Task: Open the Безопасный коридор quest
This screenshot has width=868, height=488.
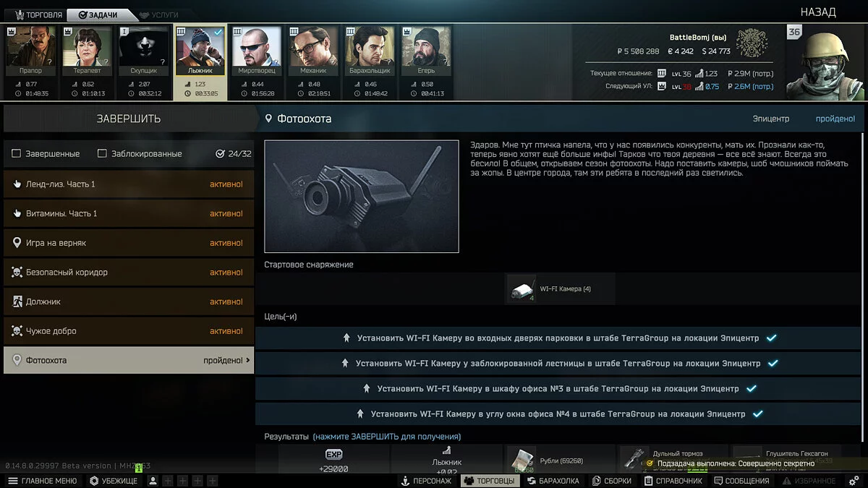Action: point(129,273)
